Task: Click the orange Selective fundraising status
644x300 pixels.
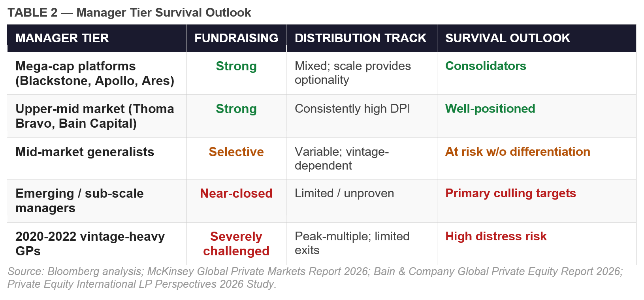Action: point(236,152)
